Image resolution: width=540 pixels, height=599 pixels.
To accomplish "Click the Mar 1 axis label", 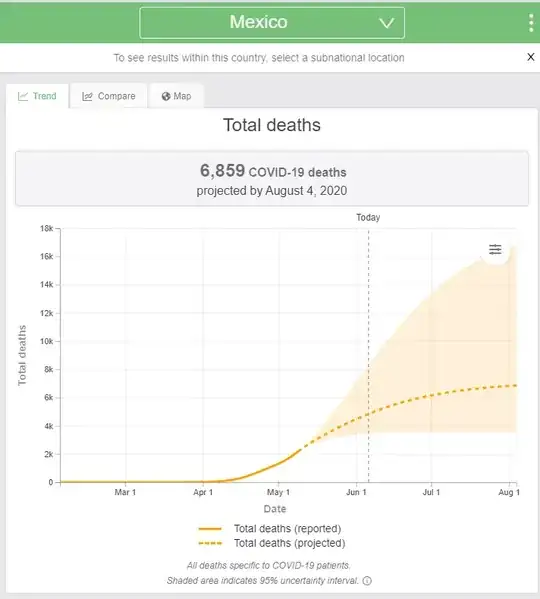I will [x=125, y=492].
